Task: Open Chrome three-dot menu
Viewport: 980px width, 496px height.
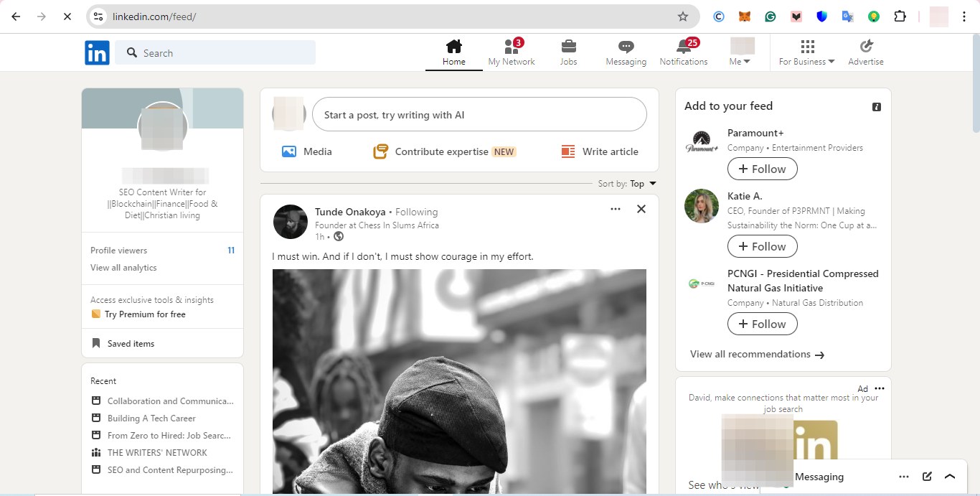Action: (x=964, y=17)
